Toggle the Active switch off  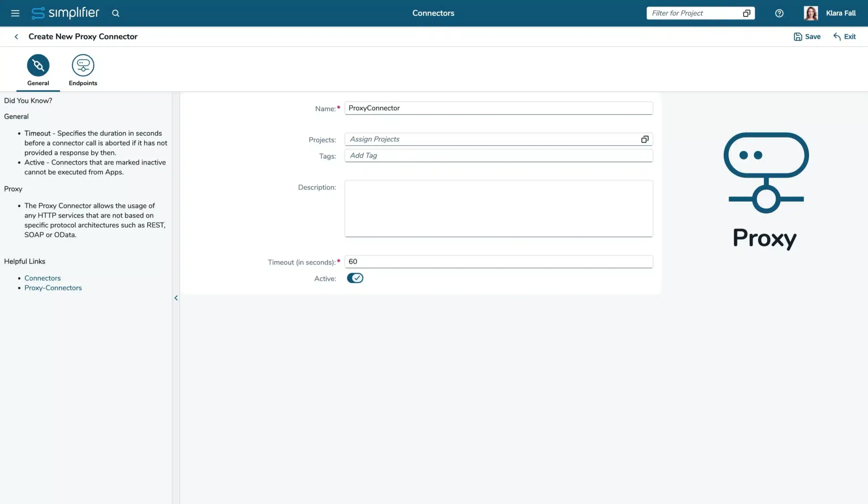tap(355, 278)
